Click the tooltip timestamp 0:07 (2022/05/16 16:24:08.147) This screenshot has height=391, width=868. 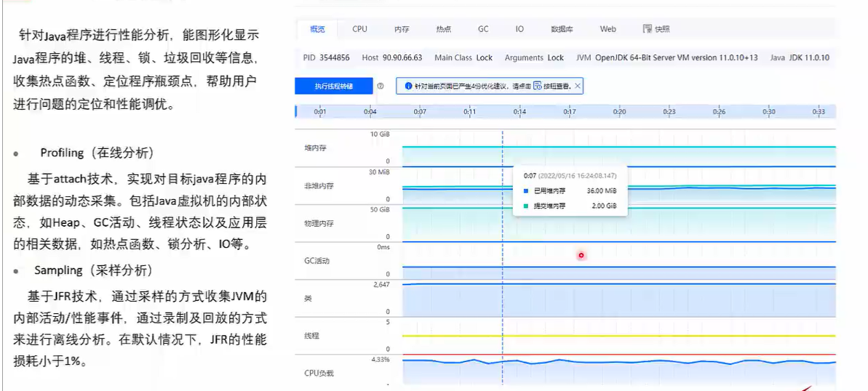pyautogui.click(x=570, y=175)
